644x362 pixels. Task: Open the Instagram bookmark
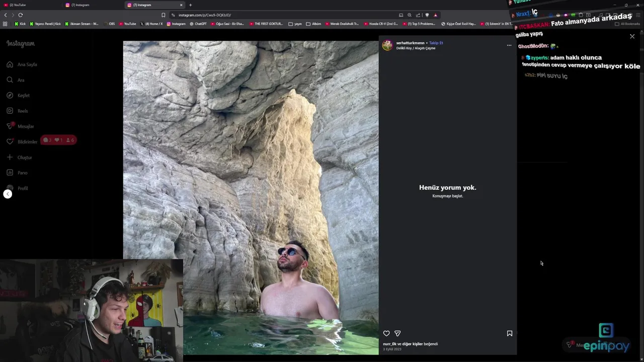pos(176,24)
